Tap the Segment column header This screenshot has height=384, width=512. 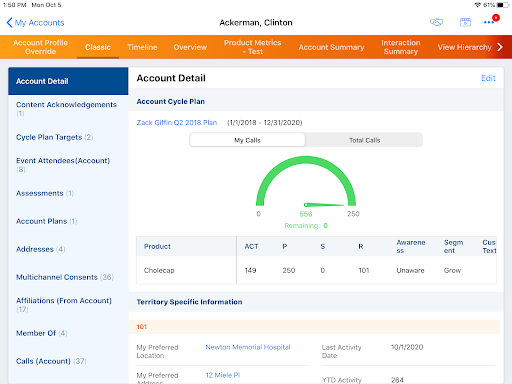[x=453, y=246]
